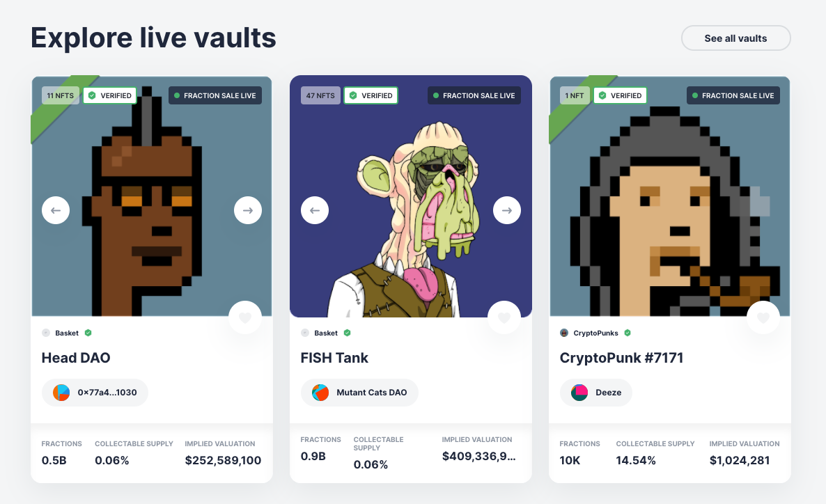Image resolution: width=826 pixels, height=504 pixels.
Task: Like the FISH Tank vault heart icon
Action: click(504, 317)
